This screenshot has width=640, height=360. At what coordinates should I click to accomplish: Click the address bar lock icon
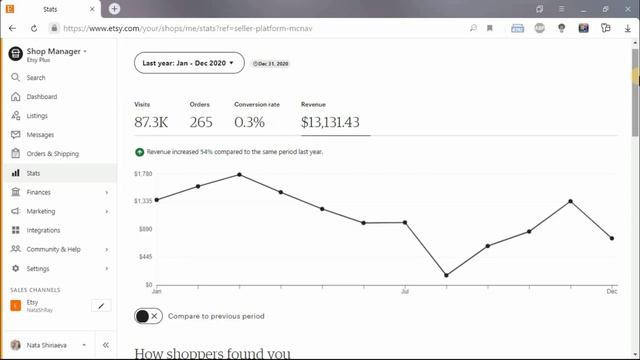pyautogui.click(x=54, y=28)
